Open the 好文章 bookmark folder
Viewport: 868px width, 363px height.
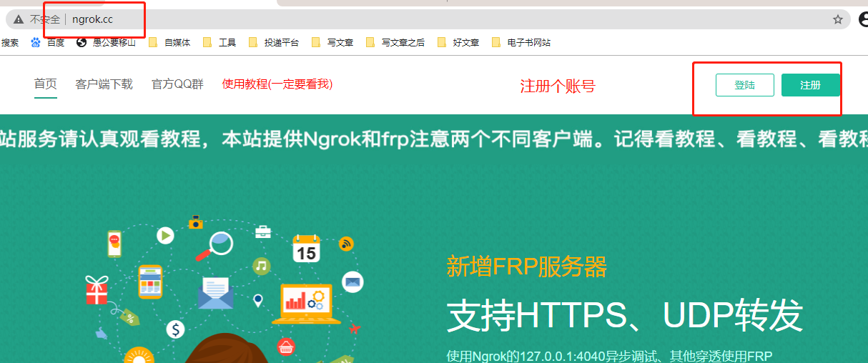458,43
